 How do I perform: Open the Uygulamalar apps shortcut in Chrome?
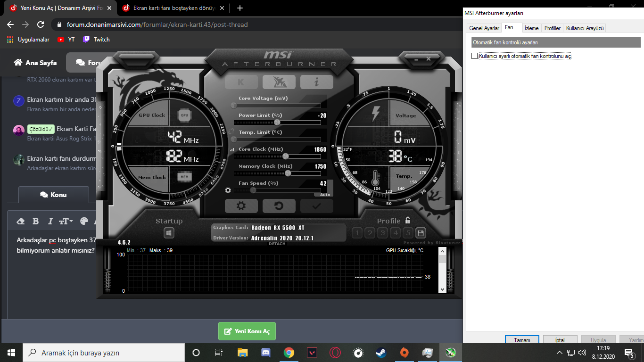[x=28, y=40]
